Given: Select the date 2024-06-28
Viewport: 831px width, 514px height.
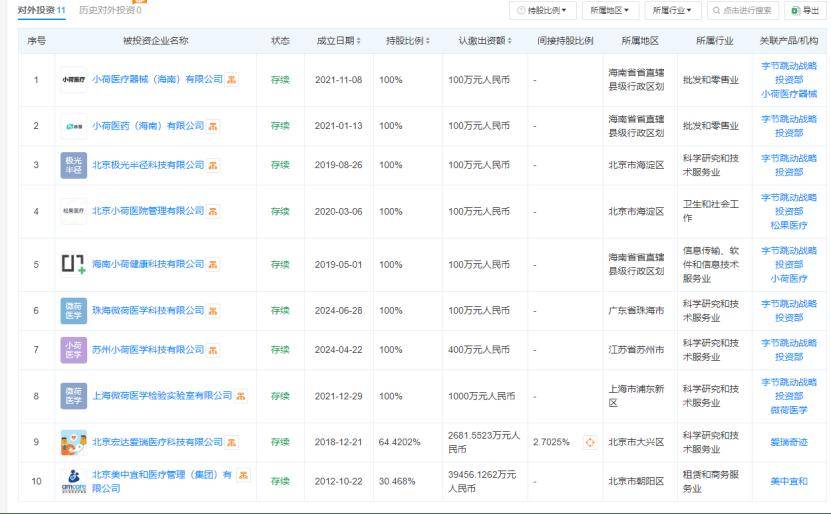Looking at the screenshot, I should pos(339,311).
